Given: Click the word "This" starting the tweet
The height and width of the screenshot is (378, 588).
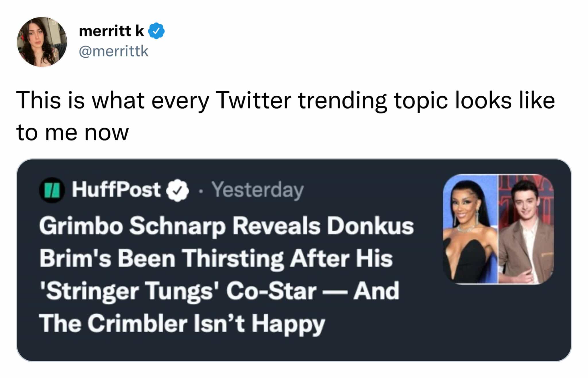Looking at the screenshot, I should coord(38,100).
